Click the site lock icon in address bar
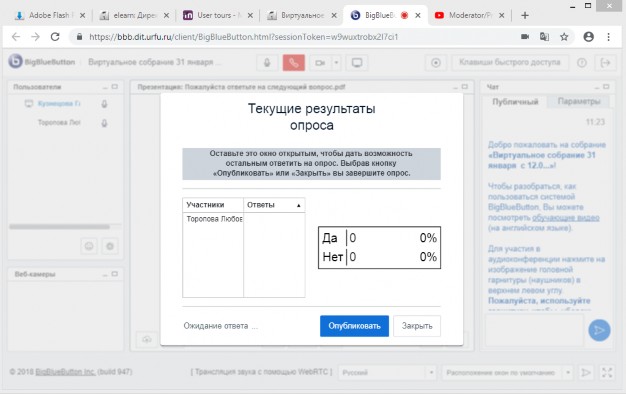 [x=79, y=37]
